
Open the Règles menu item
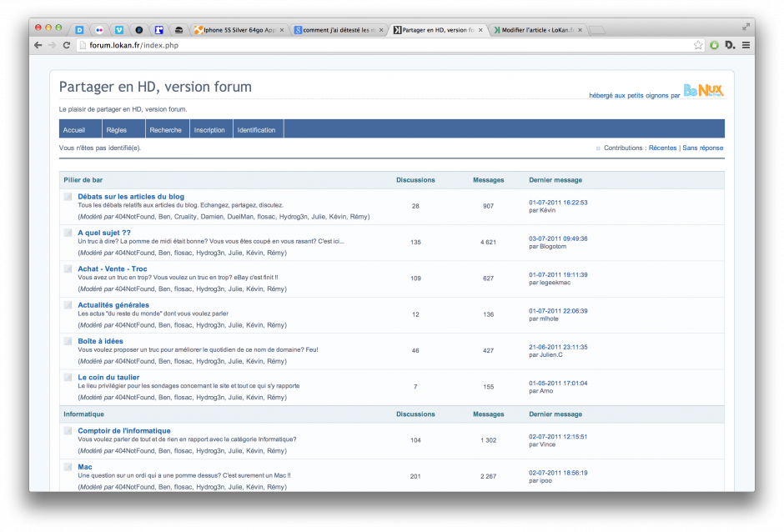click(117, 130)
